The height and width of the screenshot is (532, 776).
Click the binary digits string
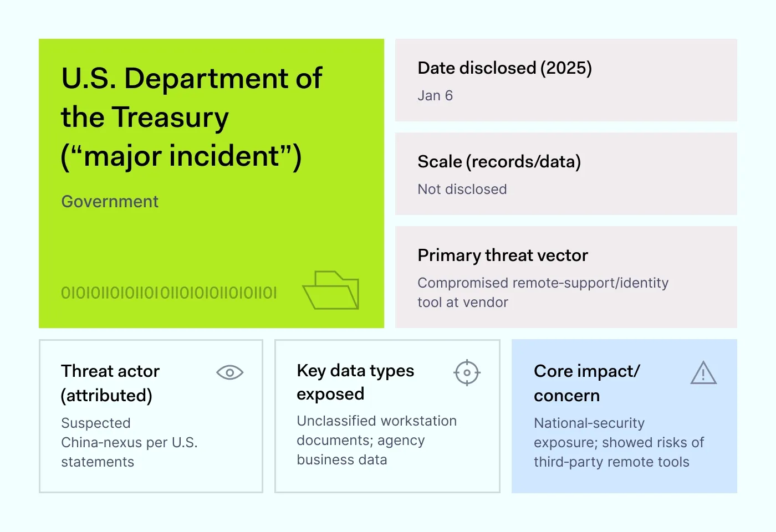[x=169, y=293]
